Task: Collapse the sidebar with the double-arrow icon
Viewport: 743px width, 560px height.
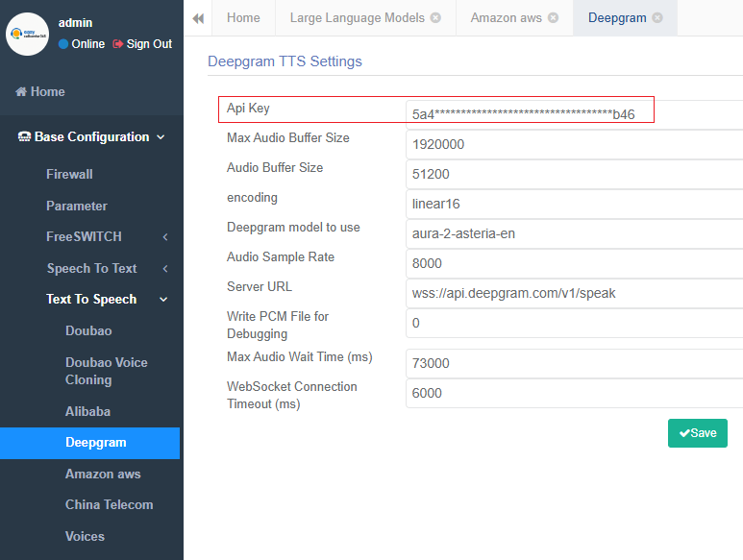Action: tap(198, 18)
